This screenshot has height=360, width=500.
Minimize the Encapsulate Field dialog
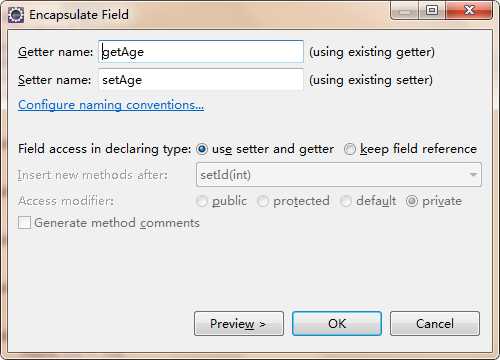pyautogui.click(x=405, y=11)
